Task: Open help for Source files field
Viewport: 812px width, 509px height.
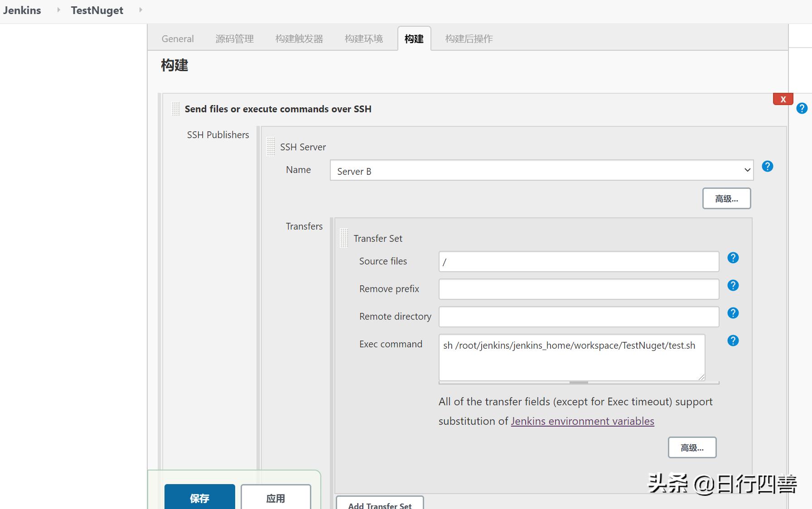Action: [x=733, y=258]
